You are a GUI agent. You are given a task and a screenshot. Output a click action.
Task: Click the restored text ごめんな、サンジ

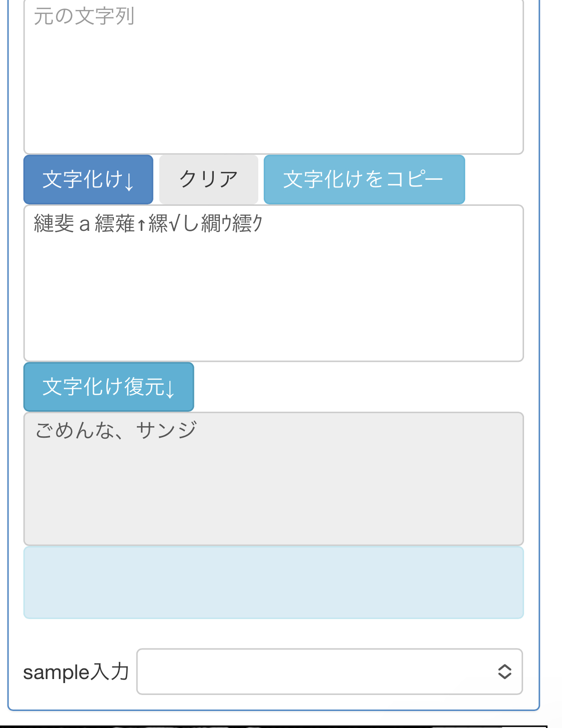[116, 430]
